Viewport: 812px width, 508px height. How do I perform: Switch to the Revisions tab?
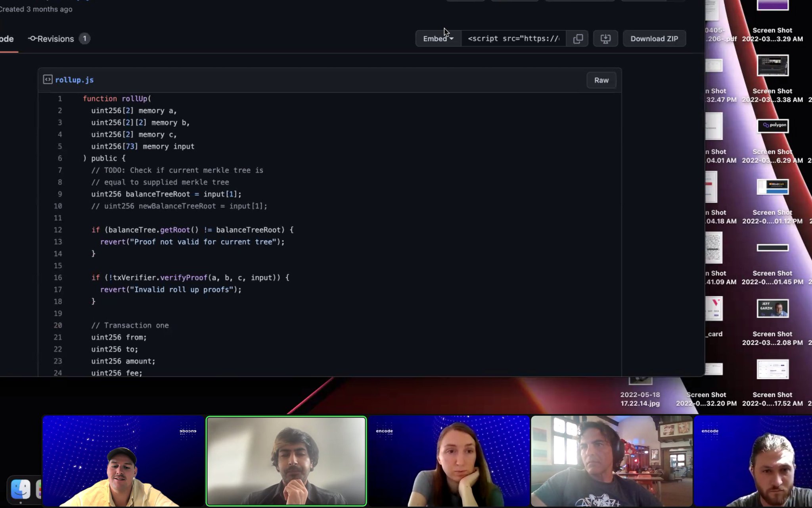click(55, 38)
